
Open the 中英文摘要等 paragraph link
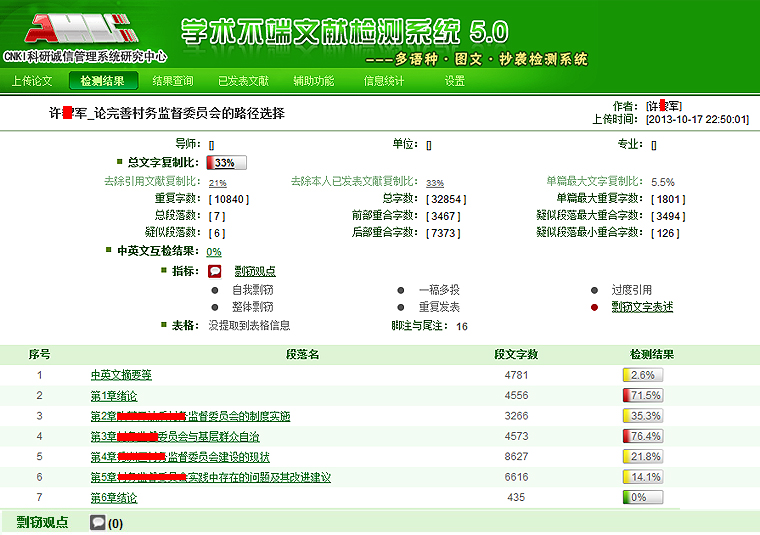coord(121,375)
